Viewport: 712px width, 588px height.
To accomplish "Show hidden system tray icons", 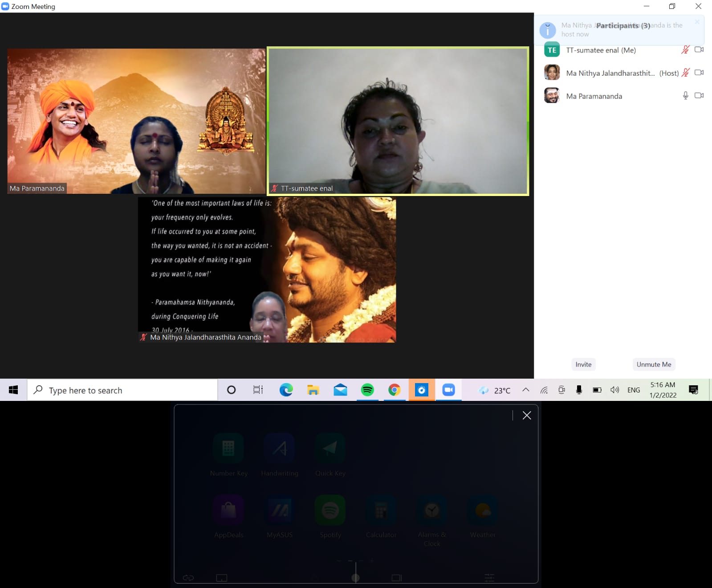I will pos(526,390).
